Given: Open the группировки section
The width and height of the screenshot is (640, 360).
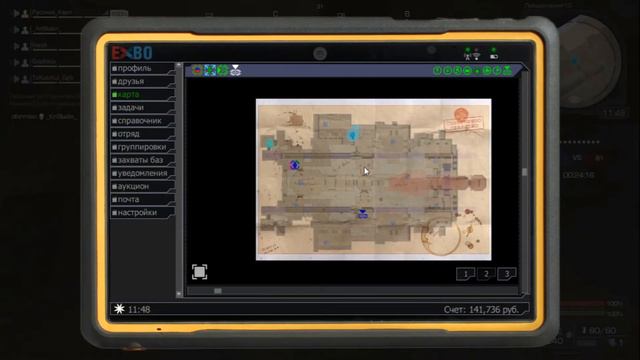Looking at the screenshot, I should pos(142,147).
